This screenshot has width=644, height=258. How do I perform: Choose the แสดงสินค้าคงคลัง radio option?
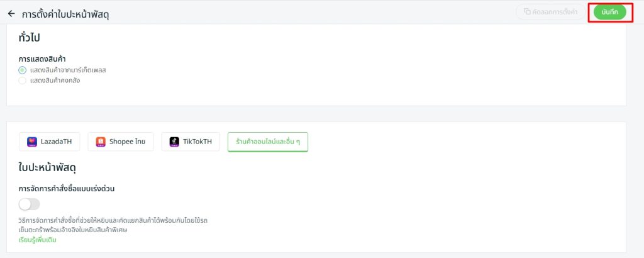[23, 80]
